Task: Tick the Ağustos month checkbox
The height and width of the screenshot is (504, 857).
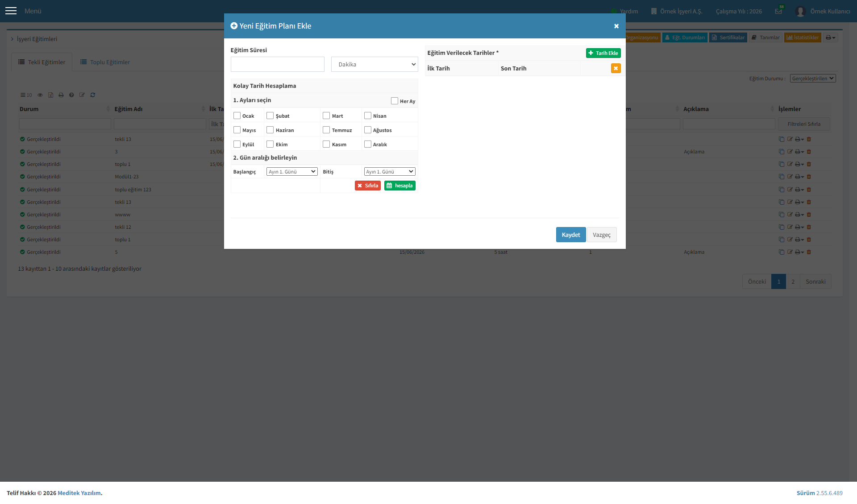Action: pyautogui.click(x=368, y=130)
